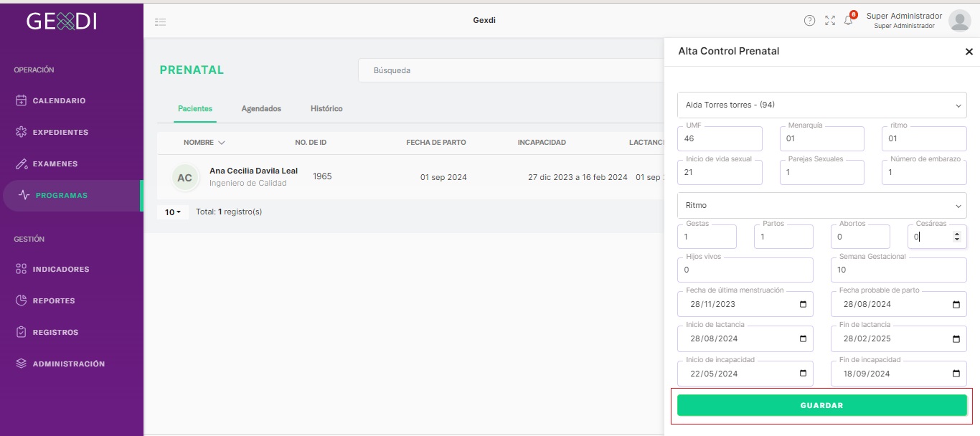Collapse the sidebar using the hamburger icon

[161, 22]
